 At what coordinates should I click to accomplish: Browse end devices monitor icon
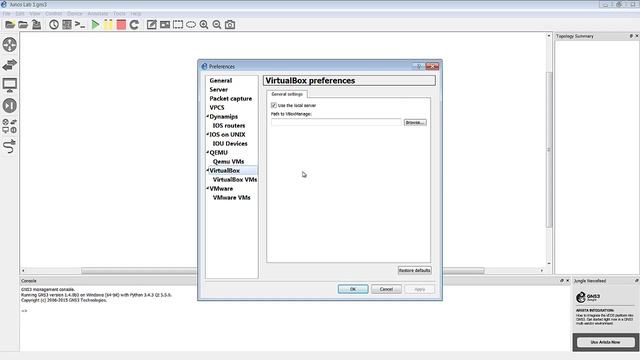click(9, 85)
